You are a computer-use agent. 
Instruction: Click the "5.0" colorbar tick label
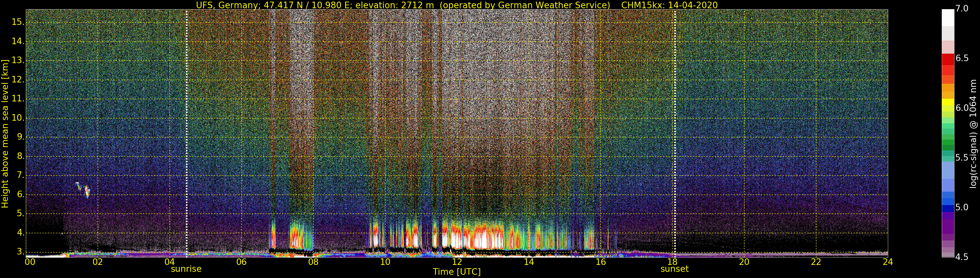coord(962,207)
